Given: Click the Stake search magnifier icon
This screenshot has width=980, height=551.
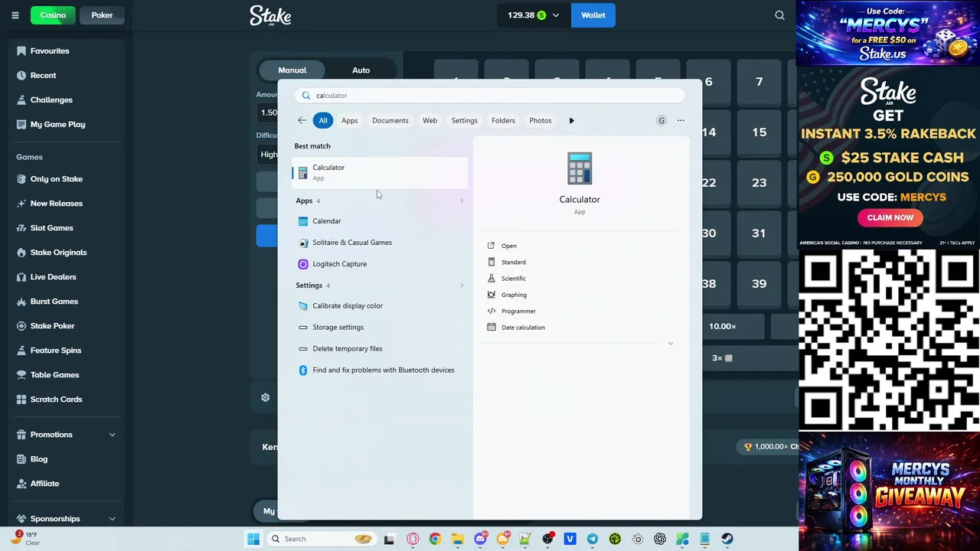Looking at the screenshot, I should [x=779, y=15].
